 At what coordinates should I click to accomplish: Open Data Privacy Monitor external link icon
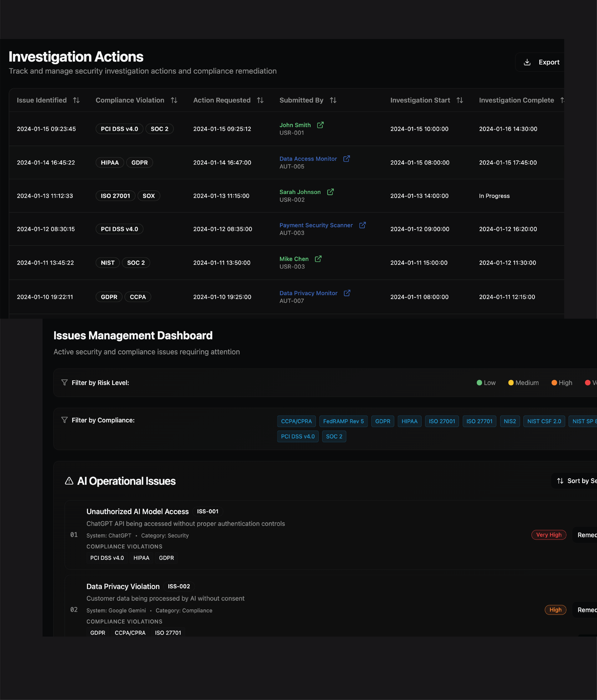tap(347, 293)
